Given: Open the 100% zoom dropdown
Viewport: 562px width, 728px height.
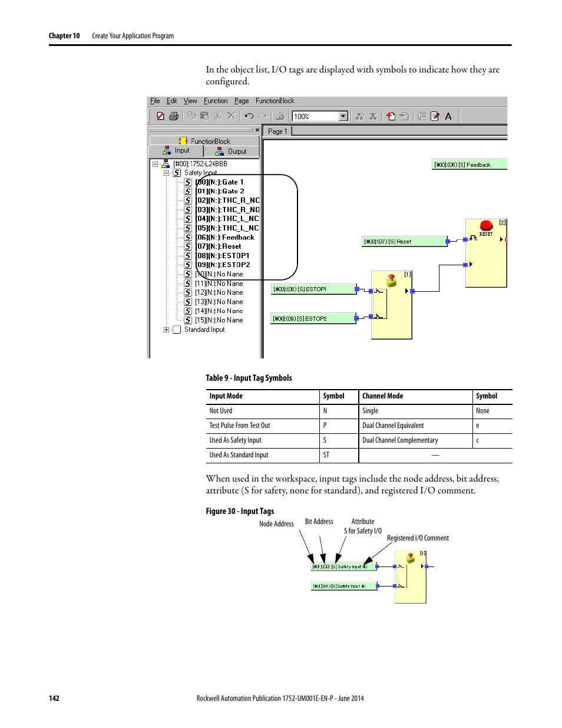Looking at the screenshot, I should 343,116.
